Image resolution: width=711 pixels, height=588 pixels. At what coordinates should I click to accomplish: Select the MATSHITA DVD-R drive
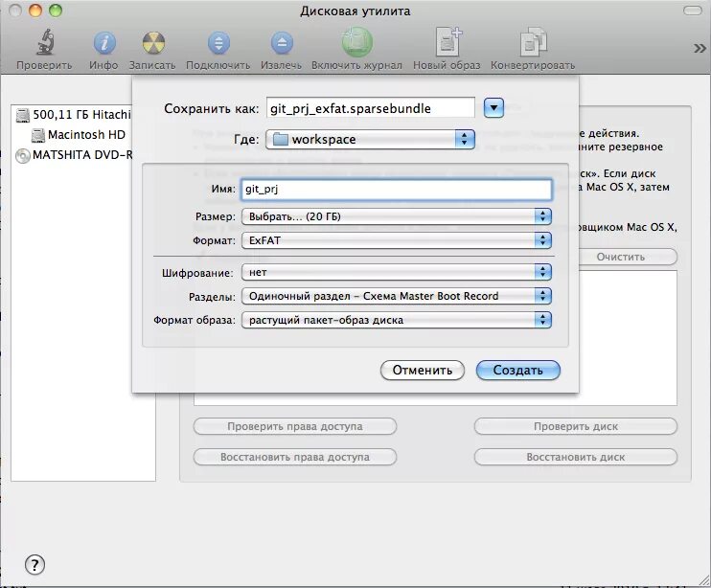tap(75, 155)
